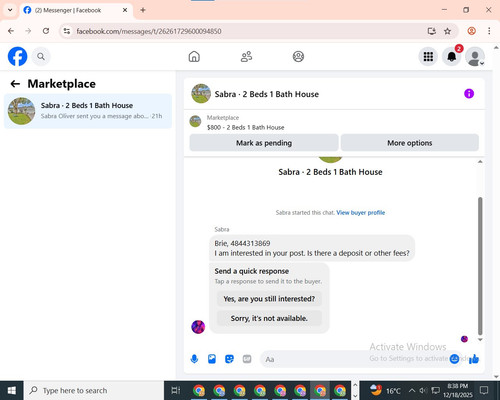The width and height of the screenshot is (500, 400).
Task: Open the volume control in system tray
Action: coord(423,390)
